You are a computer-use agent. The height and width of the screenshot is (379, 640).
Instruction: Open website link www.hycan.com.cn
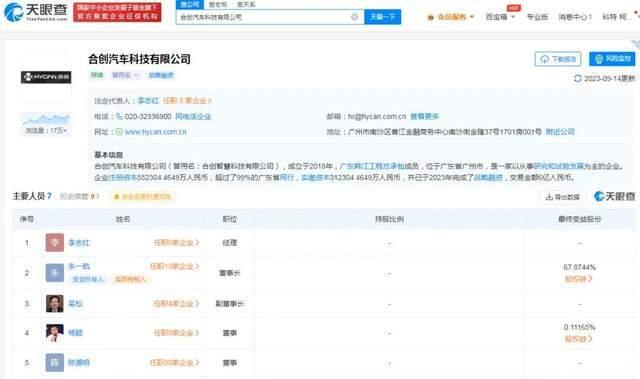pos(156,132)
